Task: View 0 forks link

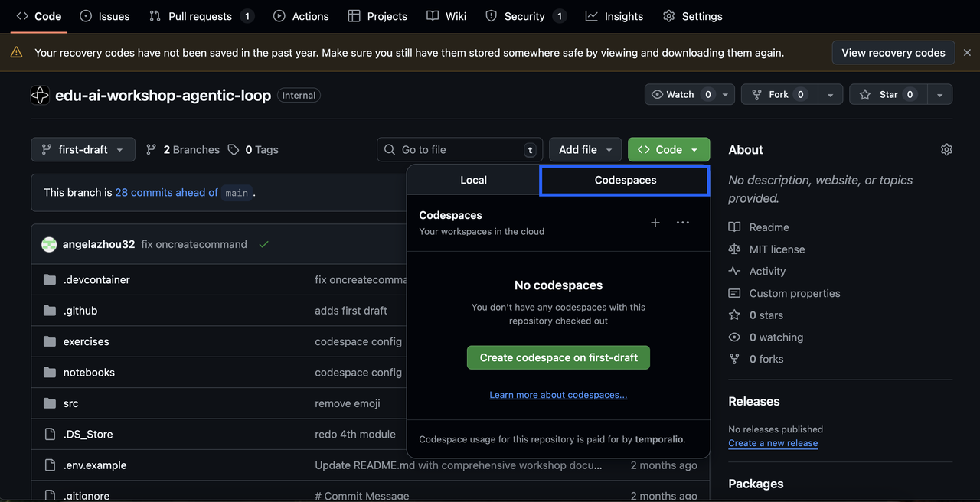Action: pyautogui.click(x=756, y=359)
